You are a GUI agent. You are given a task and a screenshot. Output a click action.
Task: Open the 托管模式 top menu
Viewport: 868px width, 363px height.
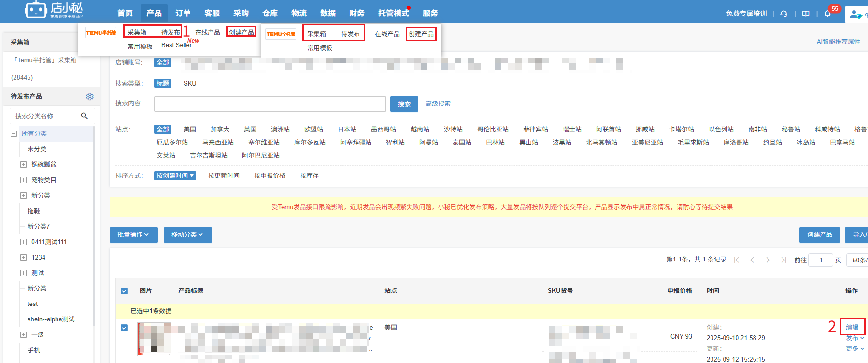393,13
